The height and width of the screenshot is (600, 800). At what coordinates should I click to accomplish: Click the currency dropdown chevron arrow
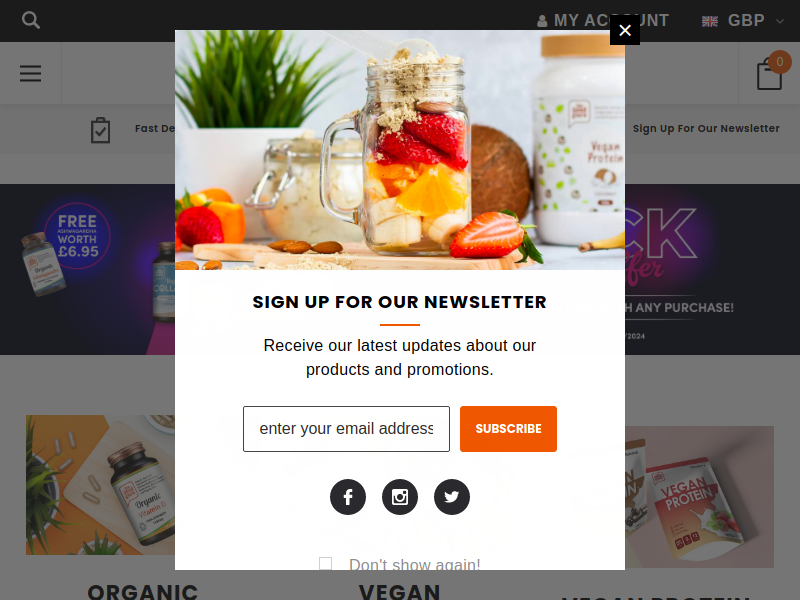tap(780, 21)
